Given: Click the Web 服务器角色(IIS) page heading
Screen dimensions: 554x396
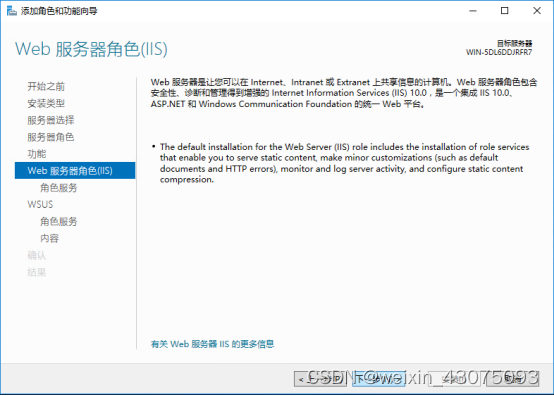Looking at the screenshot, I should (91, 49).
